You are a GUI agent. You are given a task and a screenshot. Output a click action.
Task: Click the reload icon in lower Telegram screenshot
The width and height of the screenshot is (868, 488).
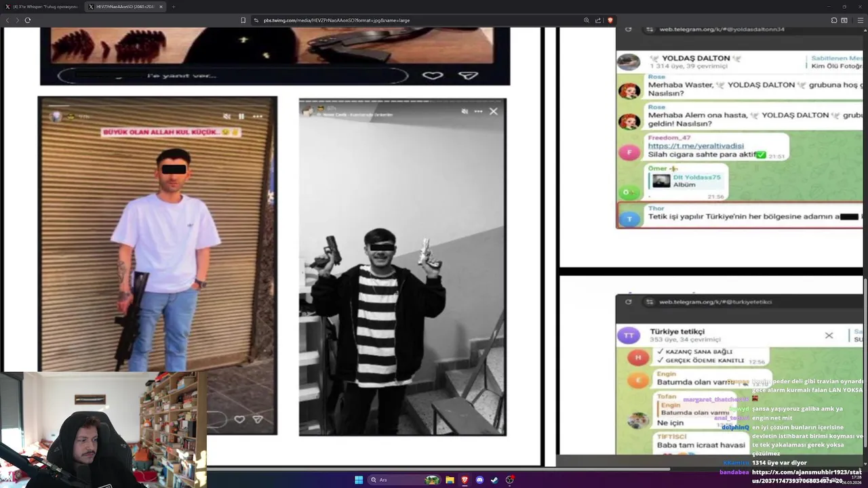(628, 302)
